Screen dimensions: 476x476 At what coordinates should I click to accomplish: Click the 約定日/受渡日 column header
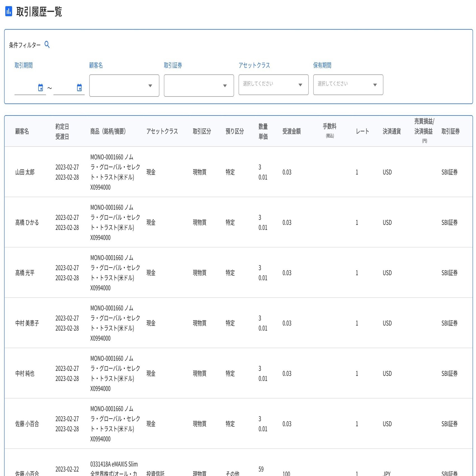point(62,131)
